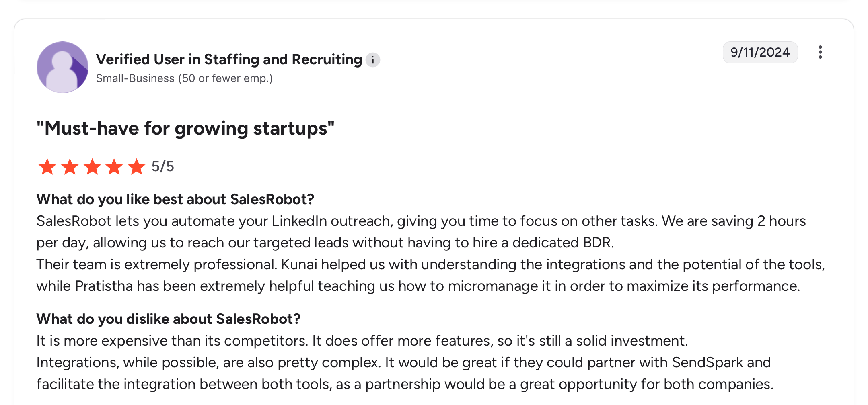
Task: Click the first rating star
Action: point(47,167)
